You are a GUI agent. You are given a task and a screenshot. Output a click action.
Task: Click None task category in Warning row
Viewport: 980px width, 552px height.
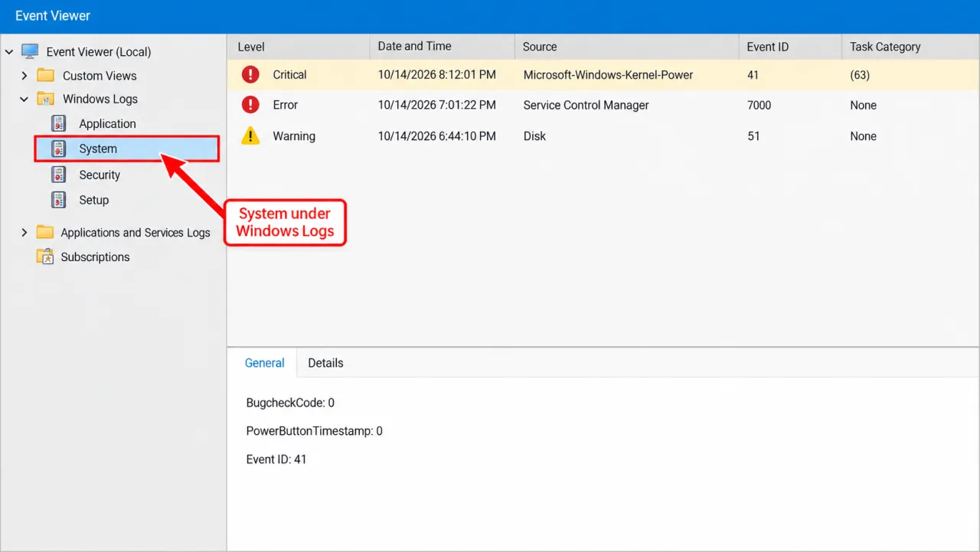click(864, 136)
